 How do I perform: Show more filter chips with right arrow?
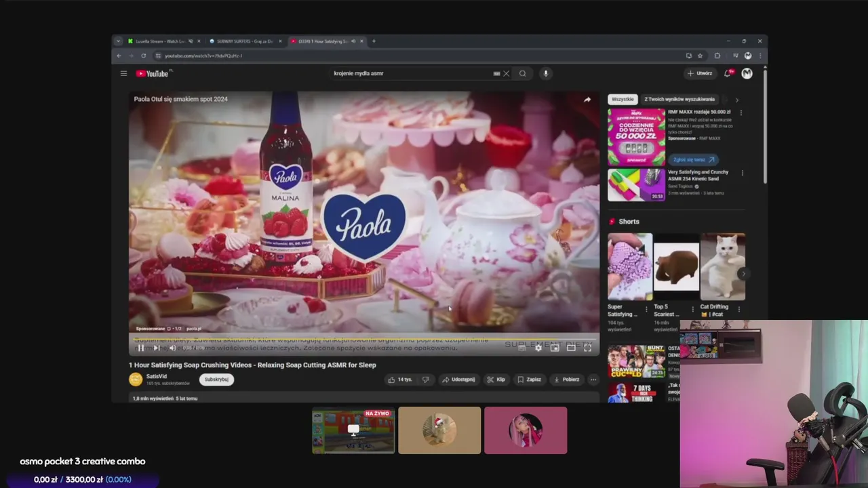point(737,100)
